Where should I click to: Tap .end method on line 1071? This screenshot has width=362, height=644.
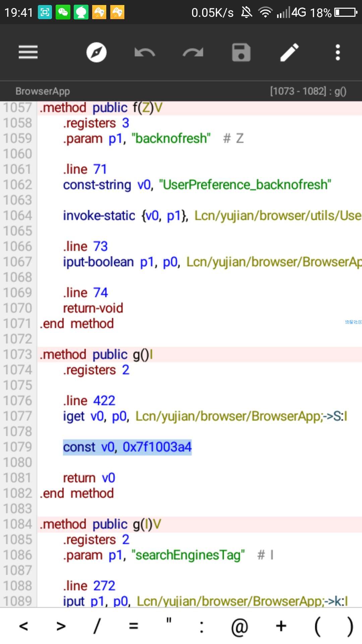pos(77,324)
